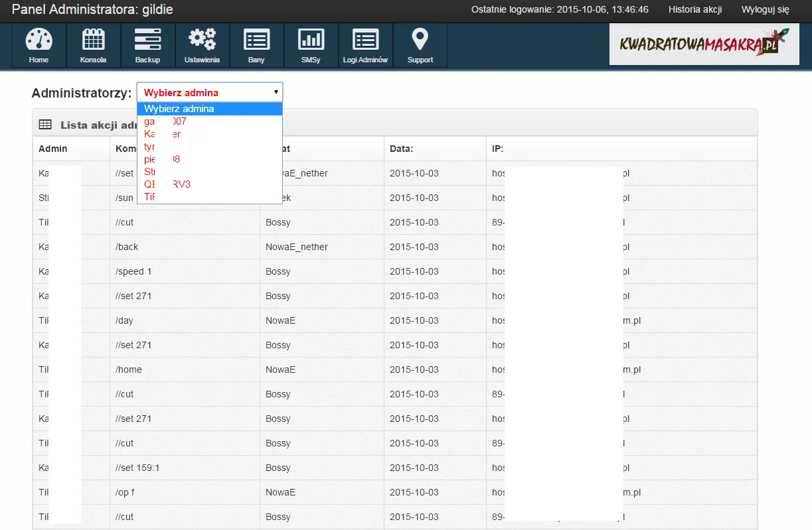This screenshot has height=530, width=812.
Task: Click the Ostatnie logowanie timestamp text
Action: (560, 9)
